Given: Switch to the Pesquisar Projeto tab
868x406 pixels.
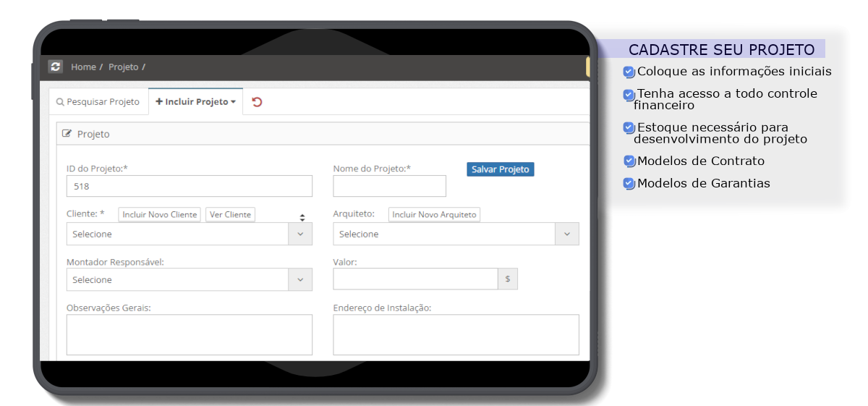Looking at the screenshot, I should (x=98, y=102).
